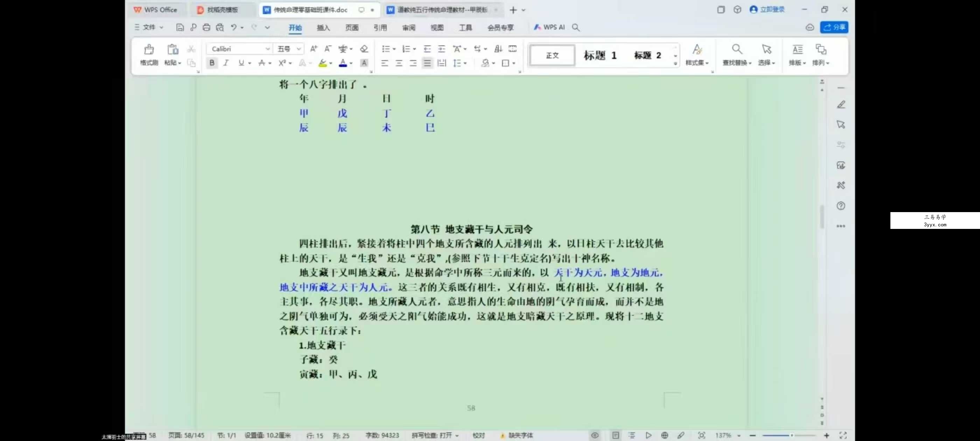Screen dimensions: 980x441
Task: Toggle Underline formatting
Action: coord(241,63)
